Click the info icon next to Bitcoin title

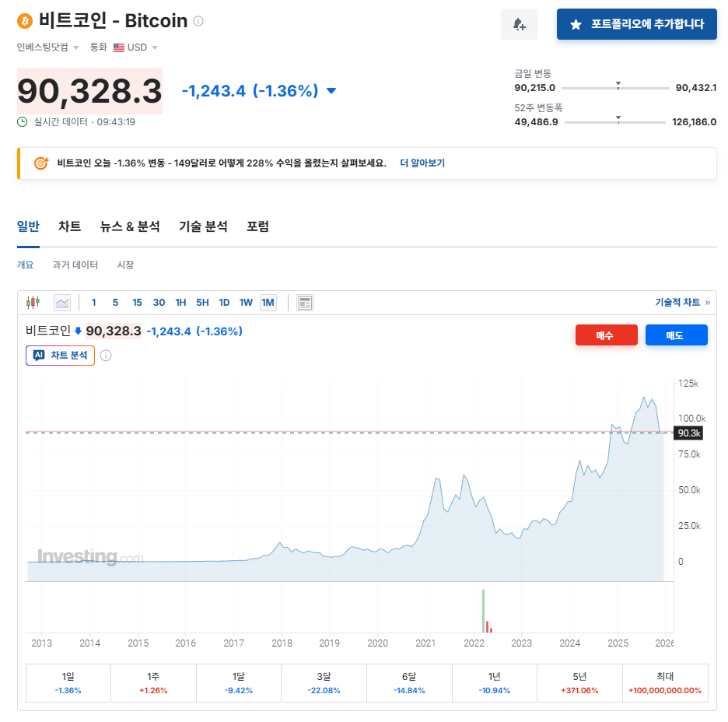click(x=198, y=21)
